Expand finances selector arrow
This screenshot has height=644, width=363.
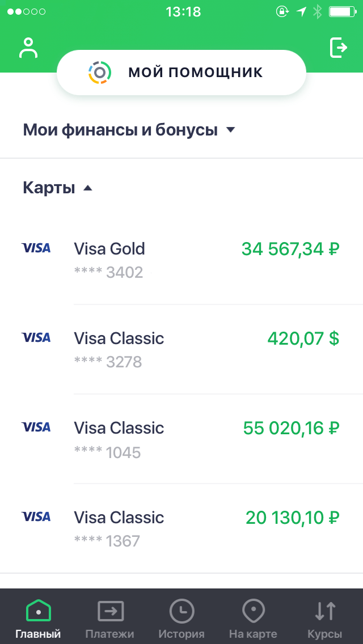[230, 129]
